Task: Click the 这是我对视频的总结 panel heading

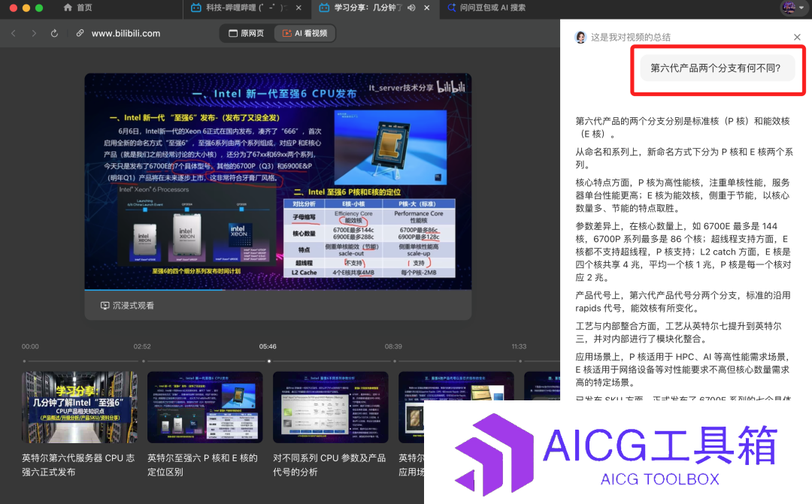Action: (x=631, y=38)
